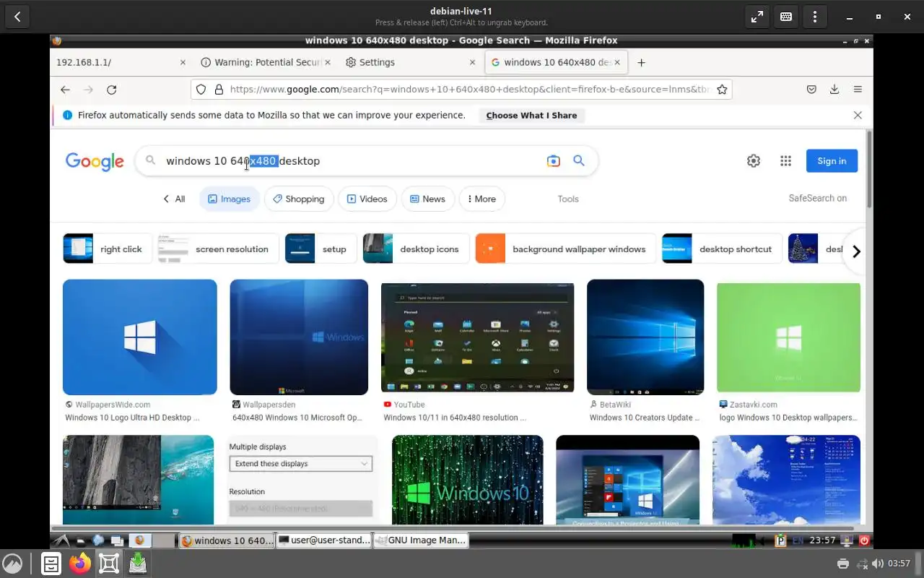Switch to GNU Image Manipulation taskbar item

coord(421,540)
